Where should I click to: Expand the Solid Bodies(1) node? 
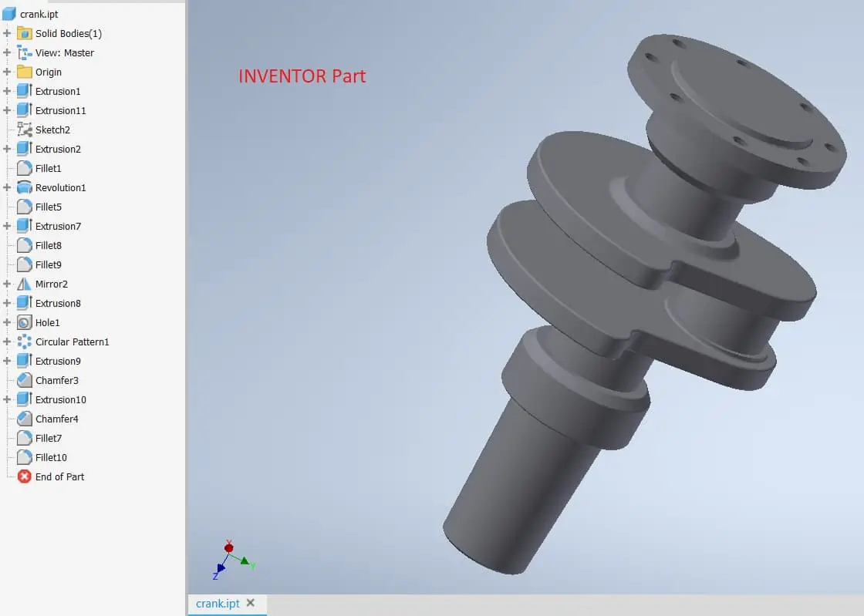pos(7,33)
